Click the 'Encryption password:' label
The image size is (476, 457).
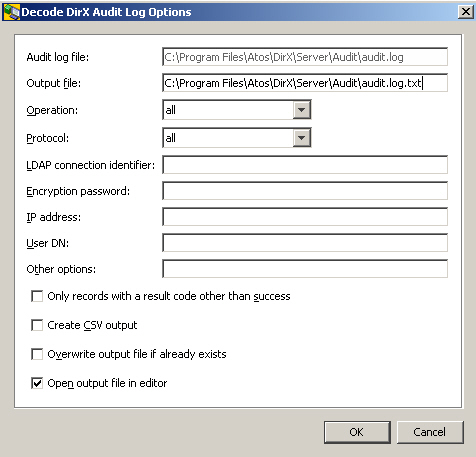tap(78, 191)
